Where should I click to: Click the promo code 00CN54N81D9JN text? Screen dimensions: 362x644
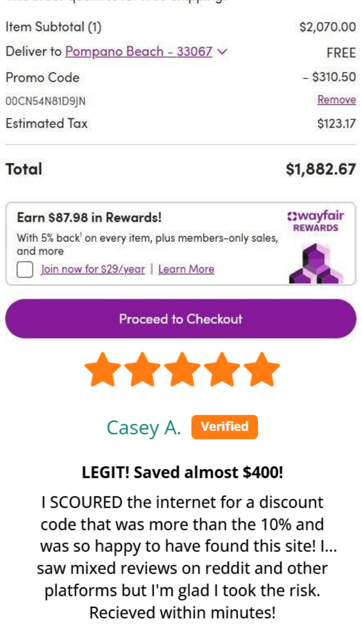pyautogui.click(x=45, y=101)
